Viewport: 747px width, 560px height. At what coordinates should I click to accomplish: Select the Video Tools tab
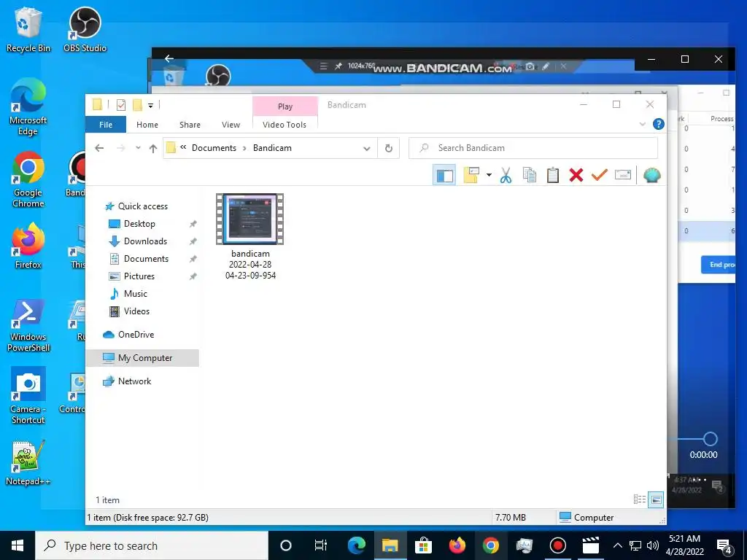tap(285, 125)
